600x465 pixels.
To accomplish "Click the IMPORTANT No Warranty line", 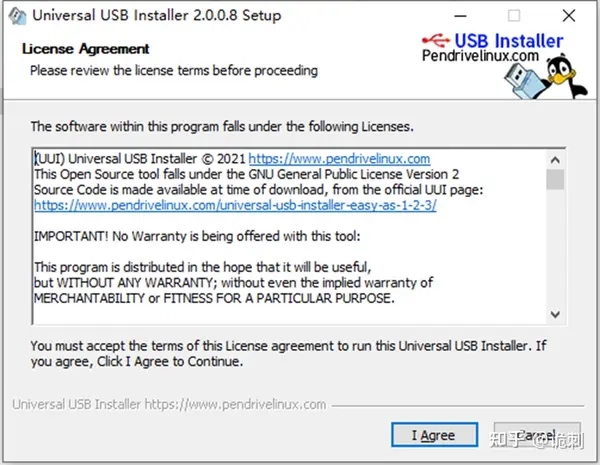I will pyautogui.click(x=197, y=236).
